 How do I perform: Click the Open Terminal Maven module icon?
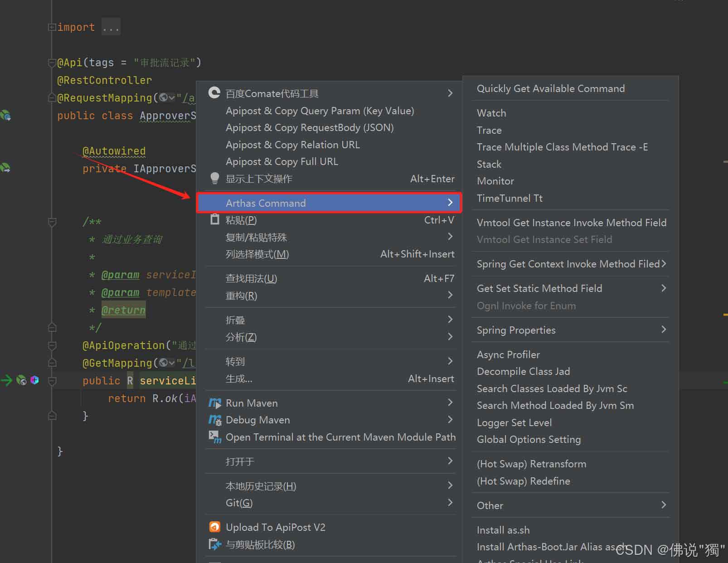click(x=215, y=437)
